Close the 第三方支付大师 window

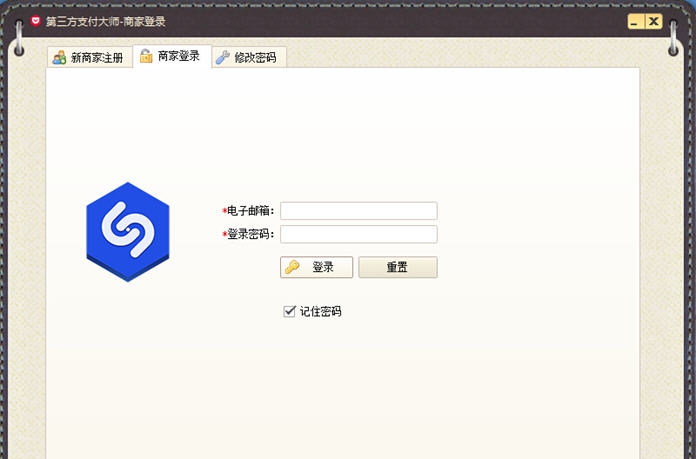(x=653, y=21)
